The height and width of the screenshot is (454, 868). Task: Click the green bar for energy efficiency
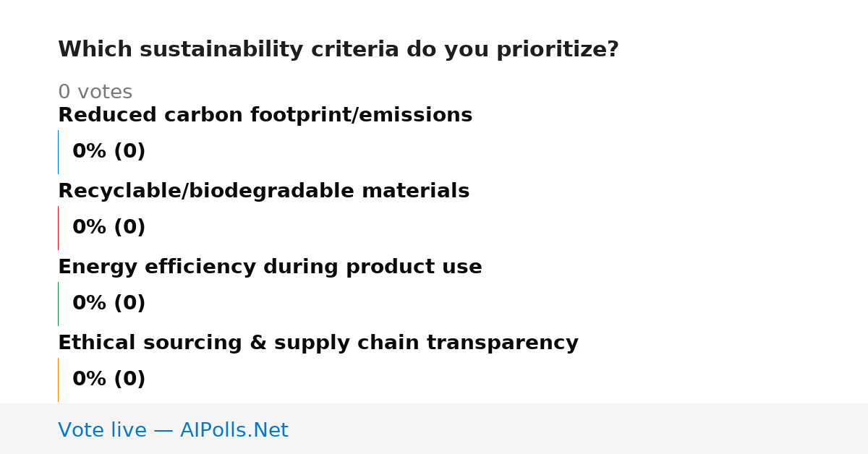(58, 304)
